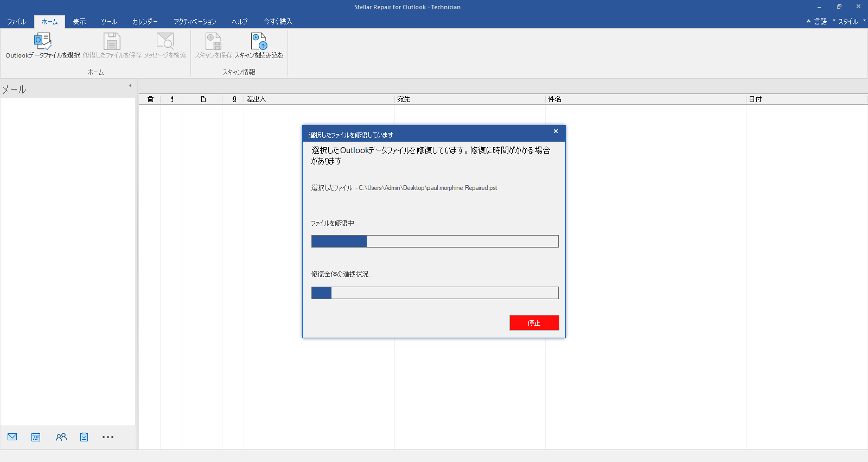Show more navigation options ellipsis

coord(108,437)
